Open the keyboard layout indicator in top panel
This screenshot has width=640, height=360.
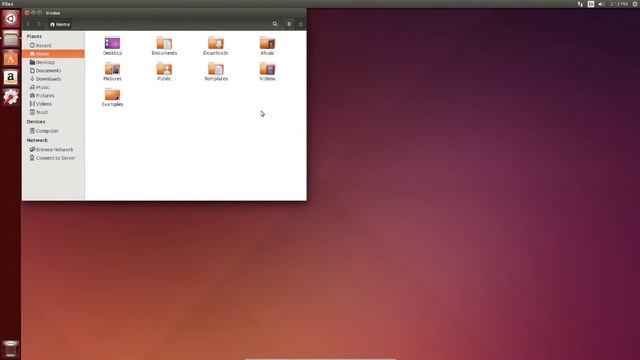tap(591, 4)
